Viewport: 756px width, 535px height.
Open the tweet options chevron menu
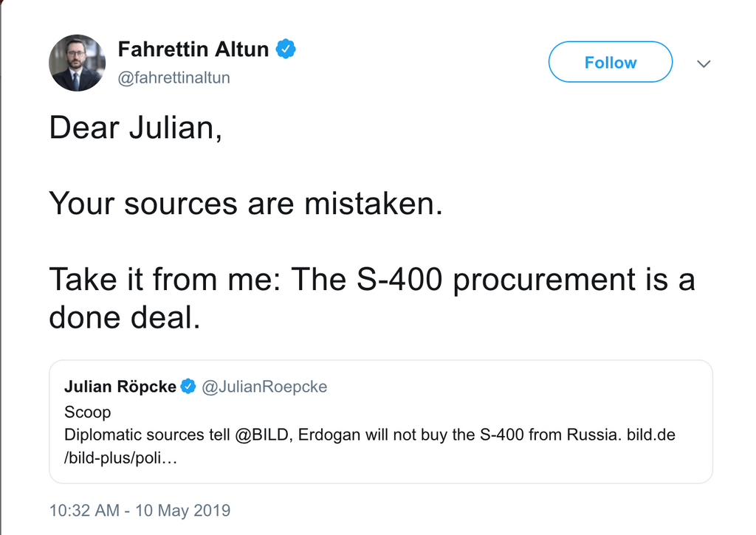click(x=704, y=64)
